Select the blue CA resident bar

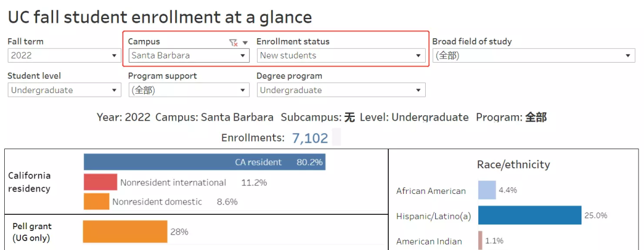click(x=204, y=162)
